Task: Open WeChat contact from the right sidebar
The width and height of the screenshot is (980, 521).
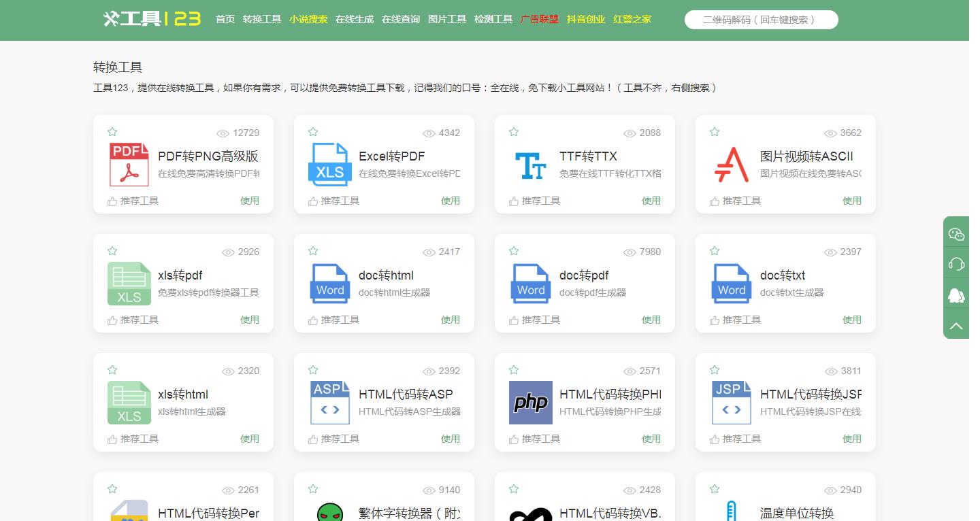Action: pos(956,233)
